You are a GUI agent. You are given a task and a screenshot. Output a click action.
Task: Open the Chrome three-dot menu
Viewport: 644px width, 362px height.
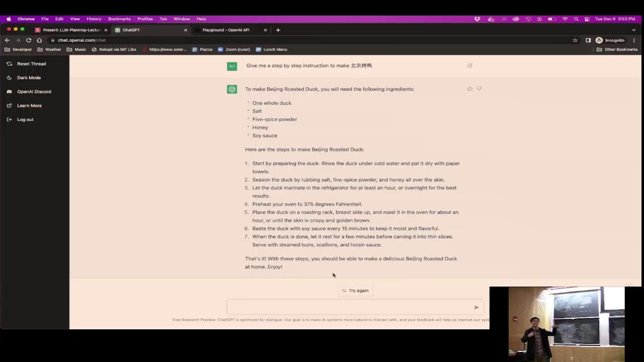click(634, 40)
